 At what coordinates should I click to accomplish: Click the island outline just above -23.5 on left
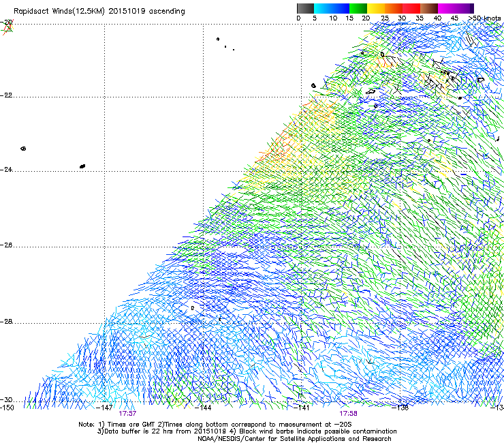pyautogui.click(x=23, y=149)
